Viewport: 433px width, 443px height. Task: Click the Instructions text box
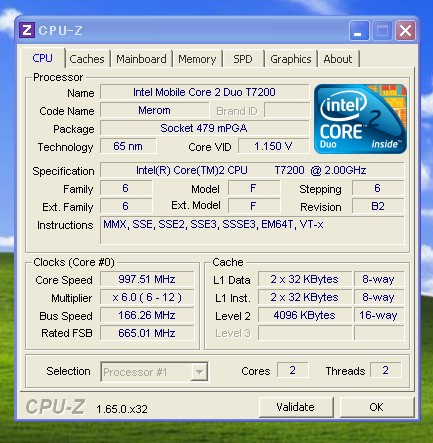click(x=252, y=230)
